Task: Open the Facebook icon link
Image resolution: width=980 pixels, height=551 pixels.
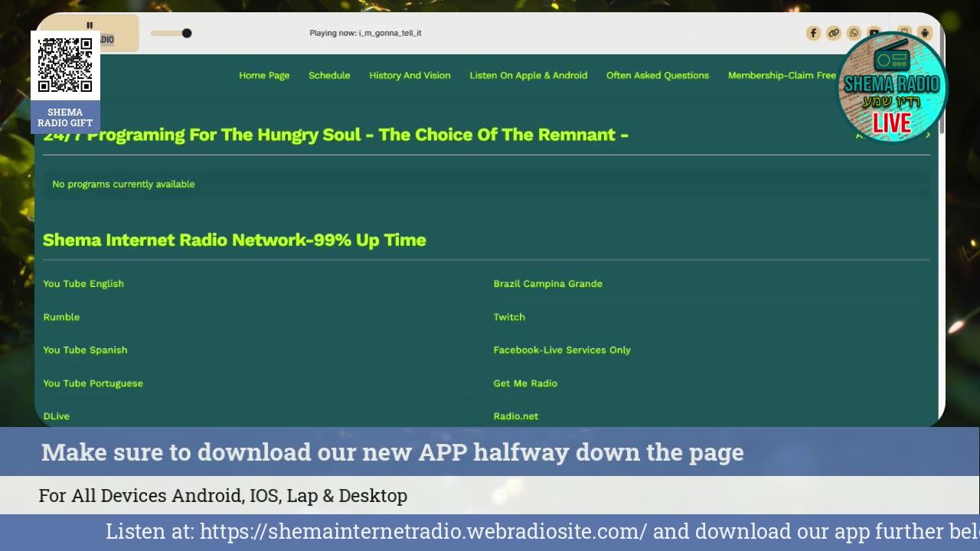Action: click(x=813, y=33)
